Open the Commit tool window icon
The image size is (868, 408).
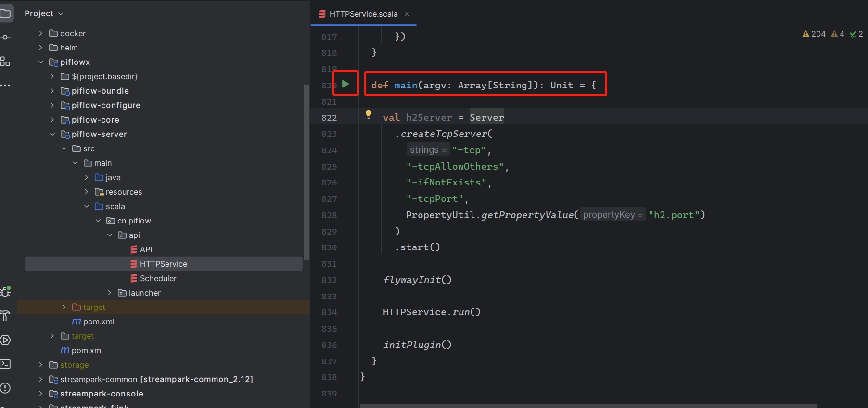click(5, 37)
